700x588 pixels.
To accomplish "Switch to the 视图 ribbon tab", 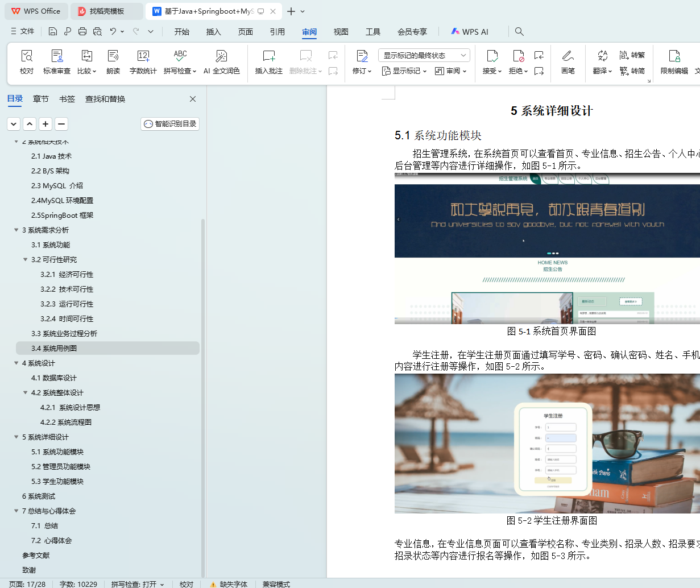I will coord(341,32).
